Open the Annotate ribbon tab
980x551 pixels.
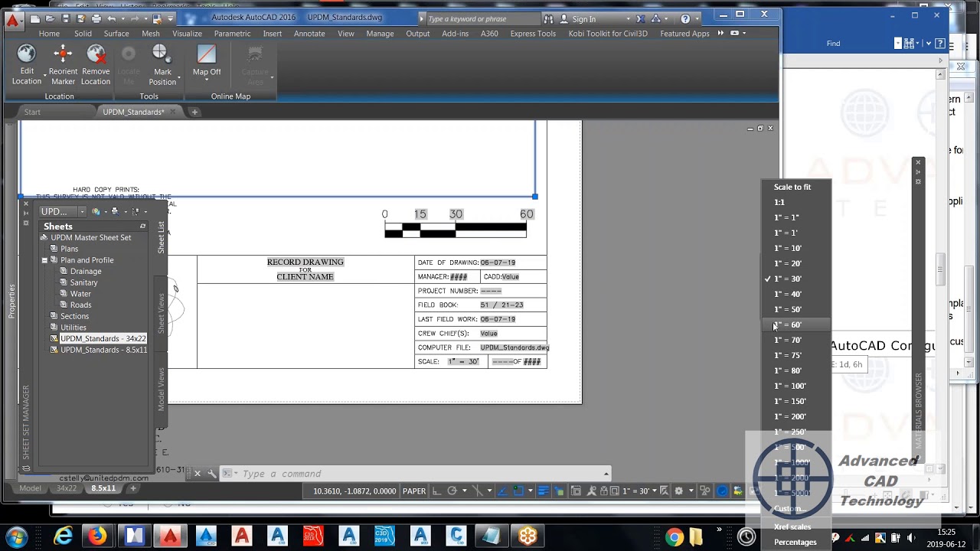(x=309, y=34)
